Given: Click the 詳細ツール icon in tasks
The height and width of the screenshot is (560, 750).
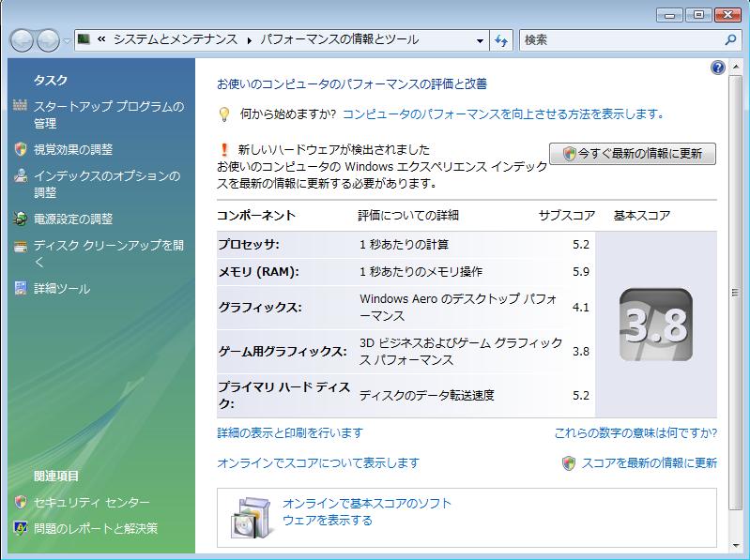Looking at the screenshot, I should [x=20, y=288].
